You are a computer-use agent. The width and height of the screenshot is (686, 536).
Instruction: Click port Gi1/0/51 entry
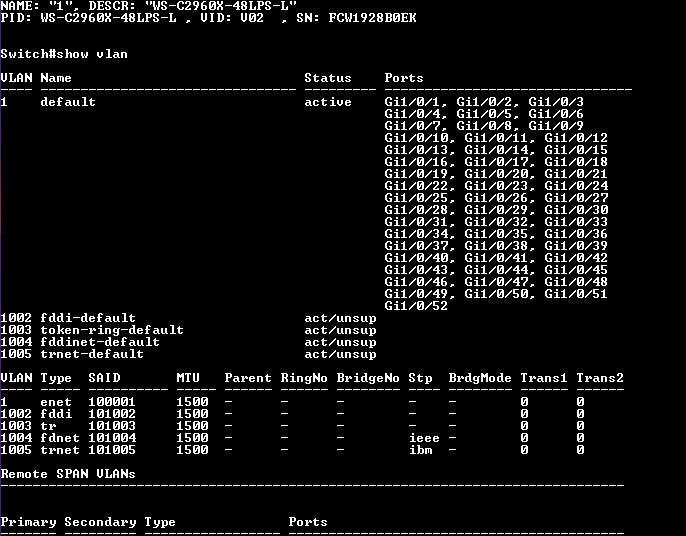click(576, 294)
